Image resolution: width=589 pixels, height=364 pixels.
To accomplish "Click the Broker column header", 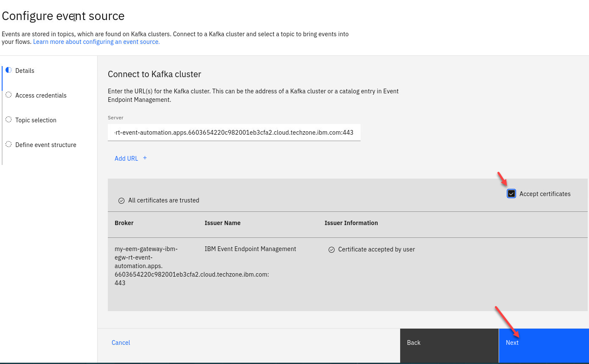I will pos(124,223).
